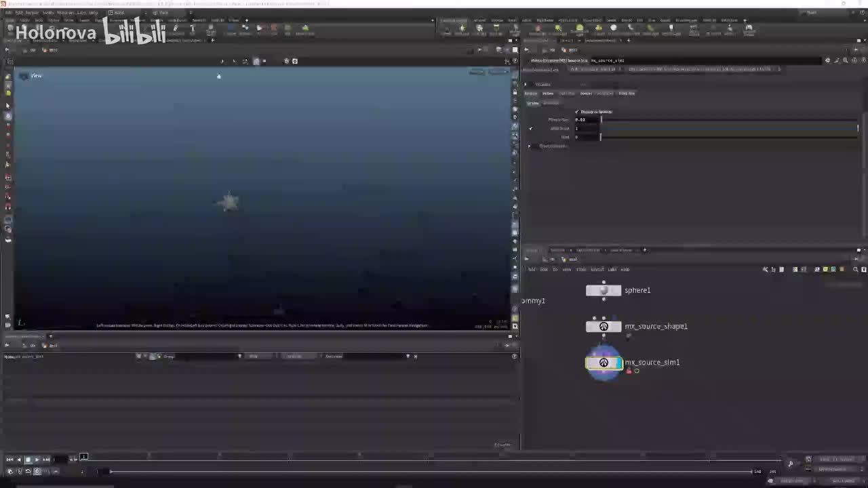Click the viewport View label
This screenshot has width=868, height=488.
[36, 76]
